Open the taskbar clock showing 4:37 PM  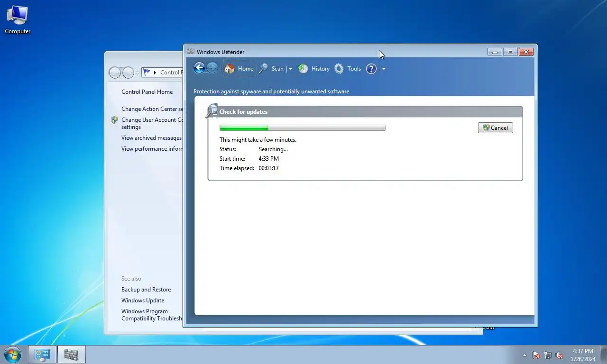pos(583,355)
